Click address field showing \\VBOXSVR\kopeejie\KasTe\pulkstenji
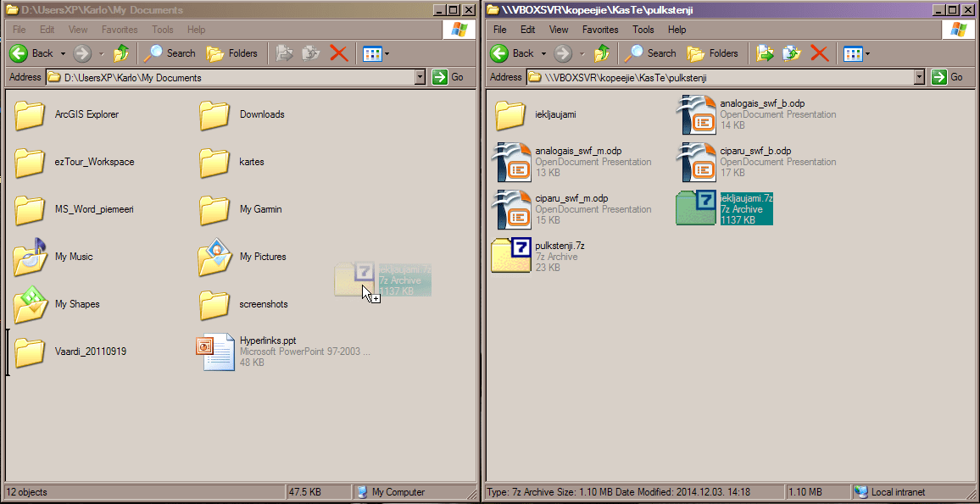The width and height of the screenshot is (980, 504). click(x=725, y=77)
